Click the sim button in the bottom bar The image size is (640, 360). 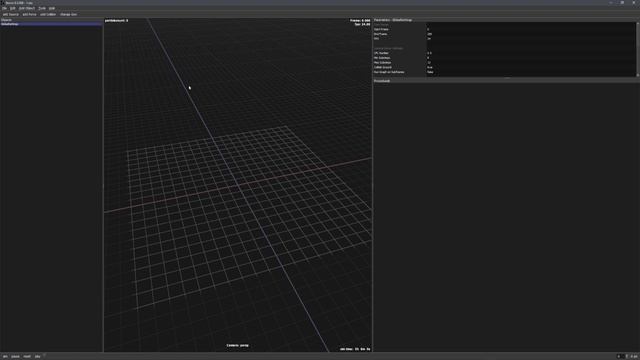pos(5,356)
